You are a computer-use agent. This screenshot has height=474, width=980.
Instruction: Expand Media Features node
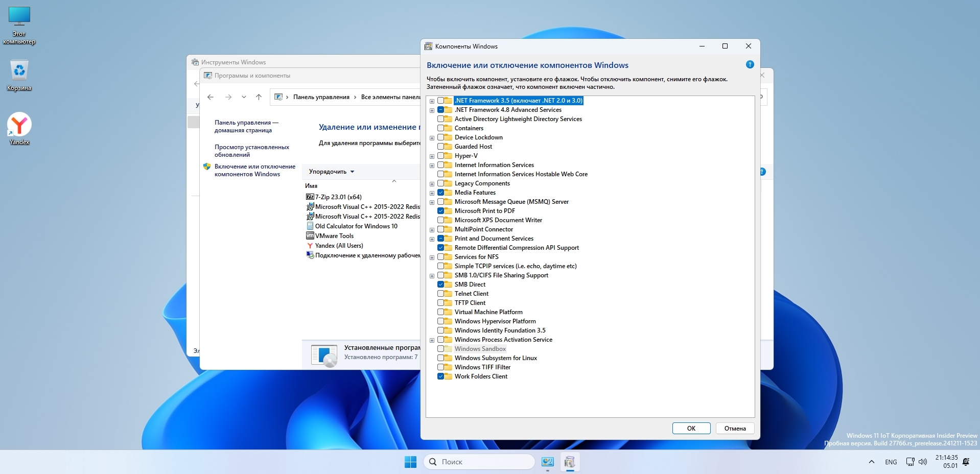point(432,193)
